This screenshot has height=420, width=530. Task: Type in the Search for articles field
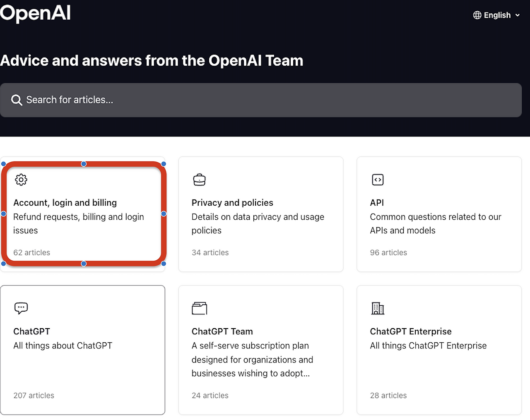point(265,100)
